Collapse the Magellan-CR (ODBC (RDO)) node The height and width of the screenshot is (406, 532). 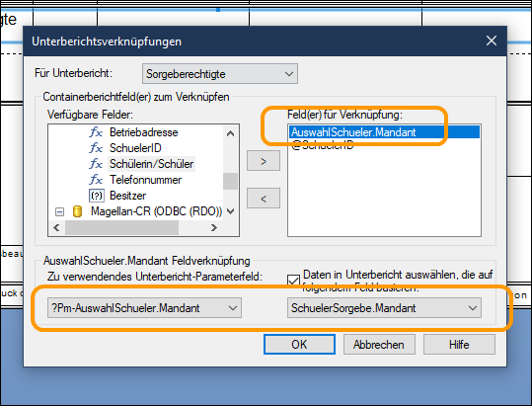click(x=59, y=211)
